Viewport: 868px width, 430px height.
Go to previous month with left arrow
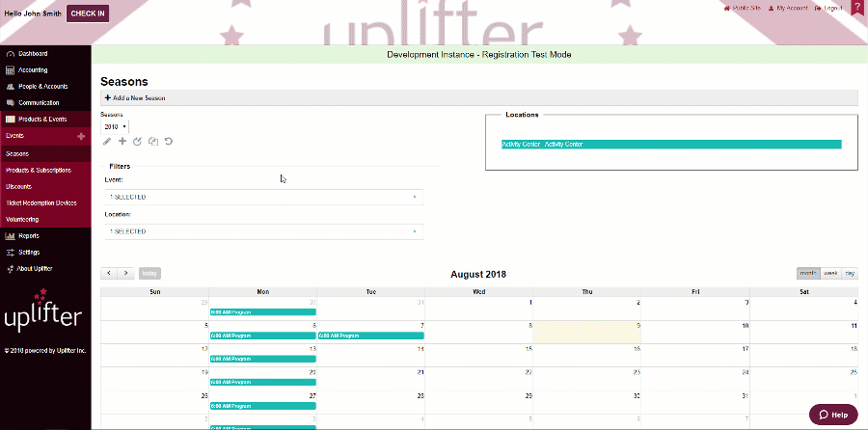pos(109,274)
